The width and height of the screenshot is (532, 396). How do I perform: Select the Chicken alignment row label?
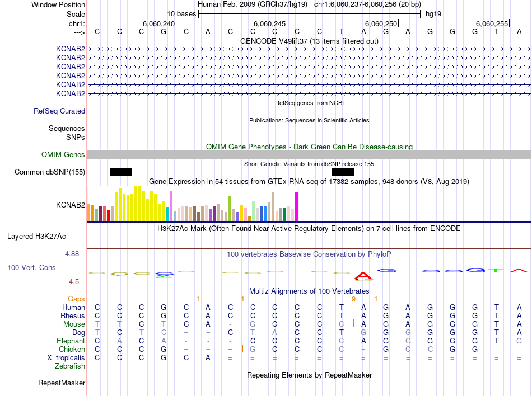pyautogui.click(x=72, y=349)
